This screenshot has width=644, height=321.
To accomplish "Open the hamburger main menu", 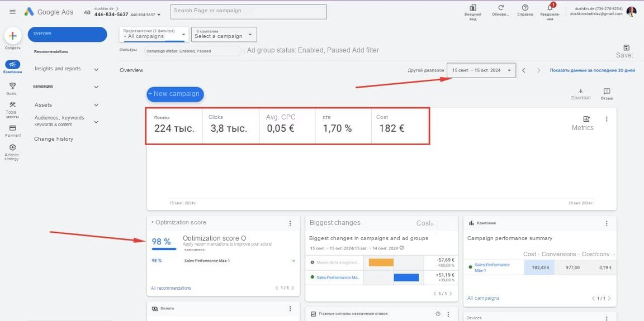I will click(13, 12).
